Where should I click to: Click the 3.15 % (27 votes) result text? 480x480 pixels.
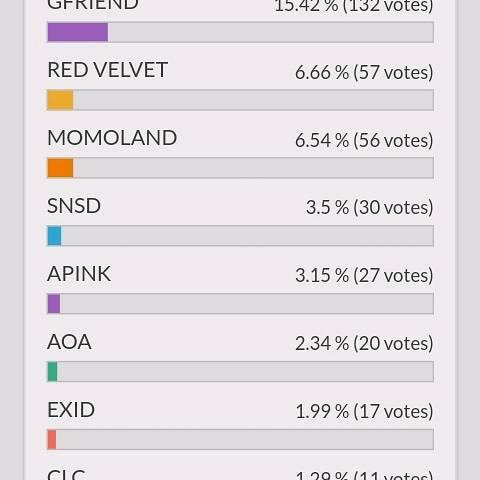point(364,275)
